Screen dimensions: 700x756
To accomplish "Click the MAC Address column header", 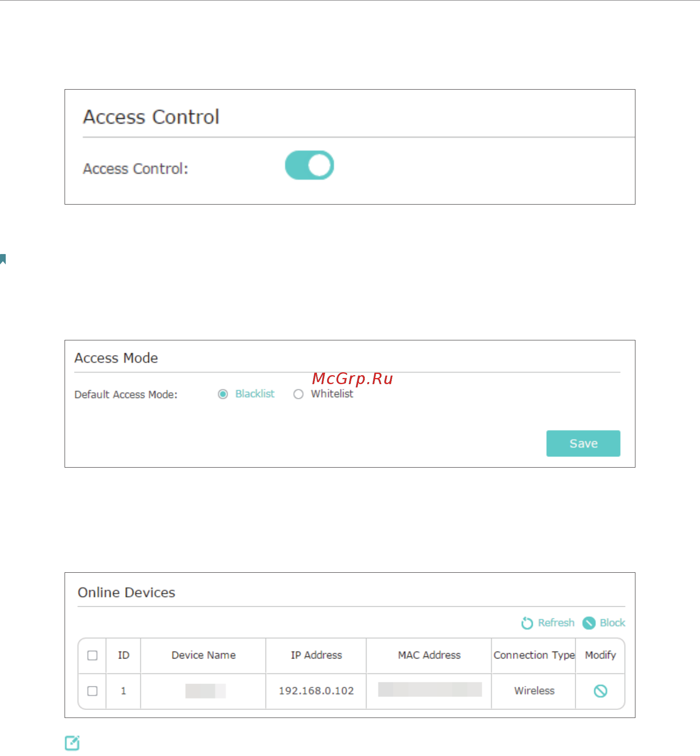I will click(429, 655).
